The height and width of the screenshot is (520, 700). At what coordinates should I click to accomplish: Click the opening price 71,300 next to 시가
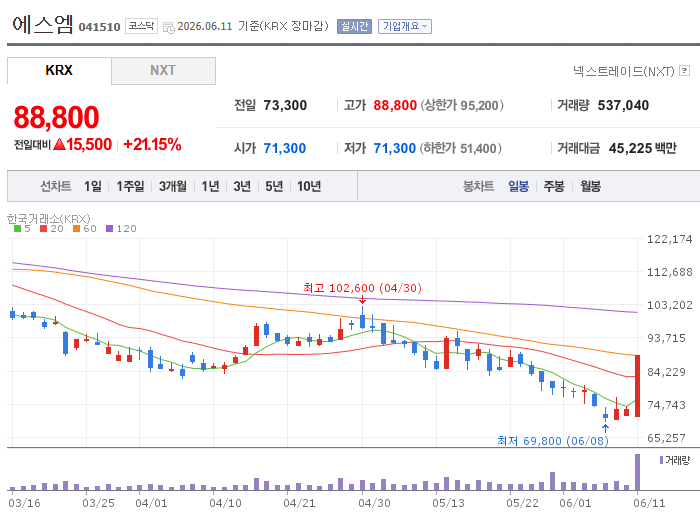point(284,148)
